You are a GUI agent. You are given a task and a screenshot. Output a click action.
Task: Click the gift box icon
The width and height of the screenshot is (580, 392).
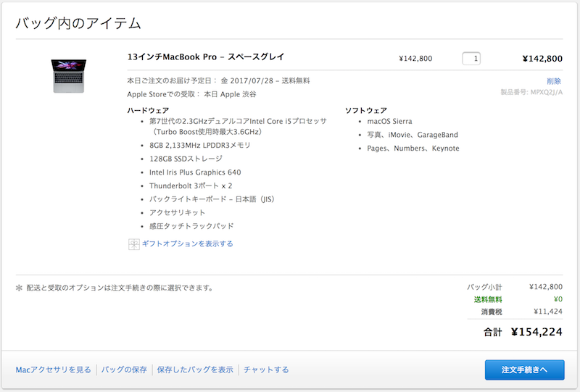point(133,244)
